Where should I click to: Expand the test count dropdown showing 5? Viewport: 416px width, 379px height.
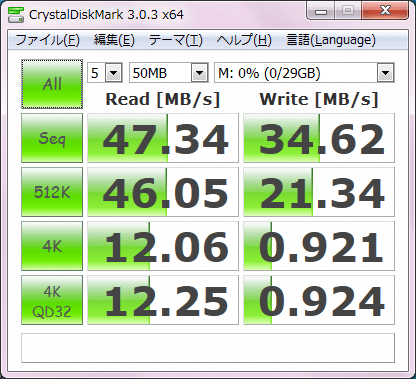pyautogui.click(x=114, y=73)
